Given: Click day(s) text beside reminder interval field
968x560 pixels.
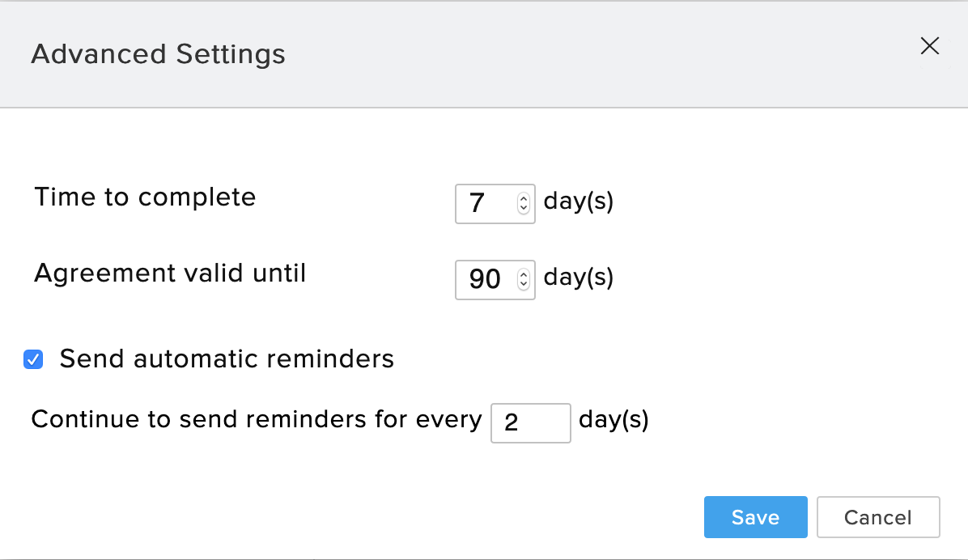Looking at the screenshot, I should (x=613, y=420).
